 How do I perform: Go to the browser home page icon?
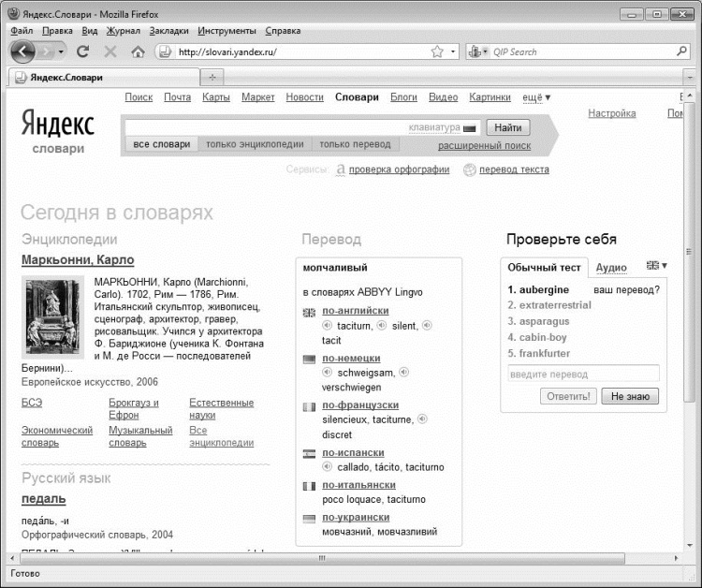pos(138,51)
